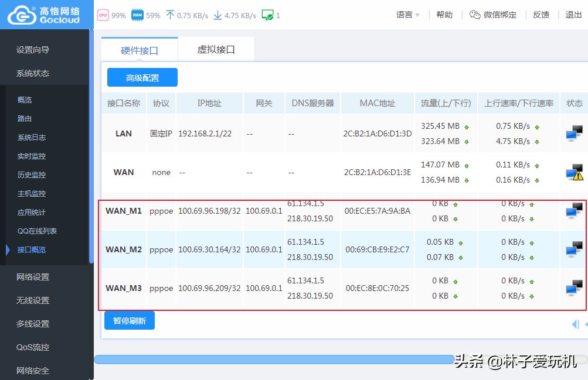Click the LAN connection status icon
The height and width of the screenshot is (380, 588).
(x=574, y=133)
